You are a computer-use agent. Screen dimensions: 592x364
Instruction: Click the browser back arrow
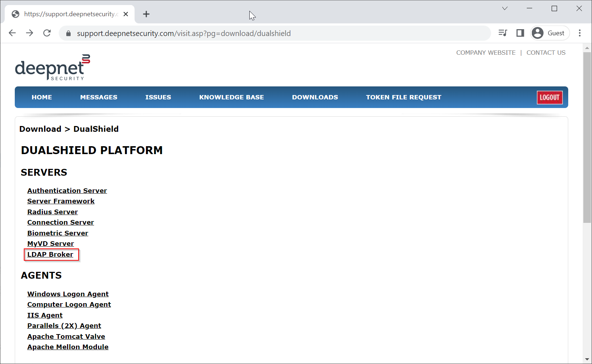tap(12, 33)
